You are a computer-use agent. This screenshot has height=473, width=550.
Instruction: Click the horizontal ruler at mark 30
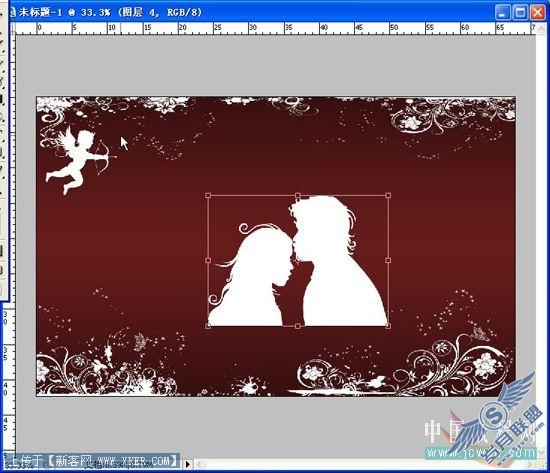[253, 28]
